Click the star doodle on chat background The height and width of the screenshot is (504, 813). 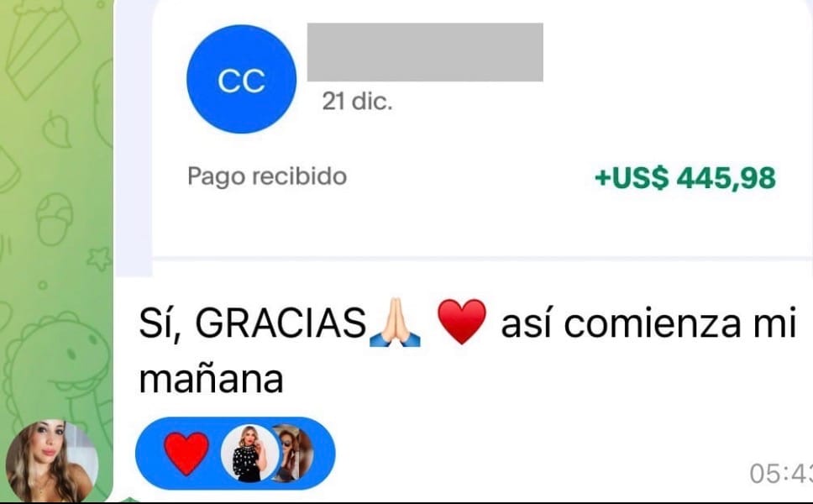click(x=99, y=258)
